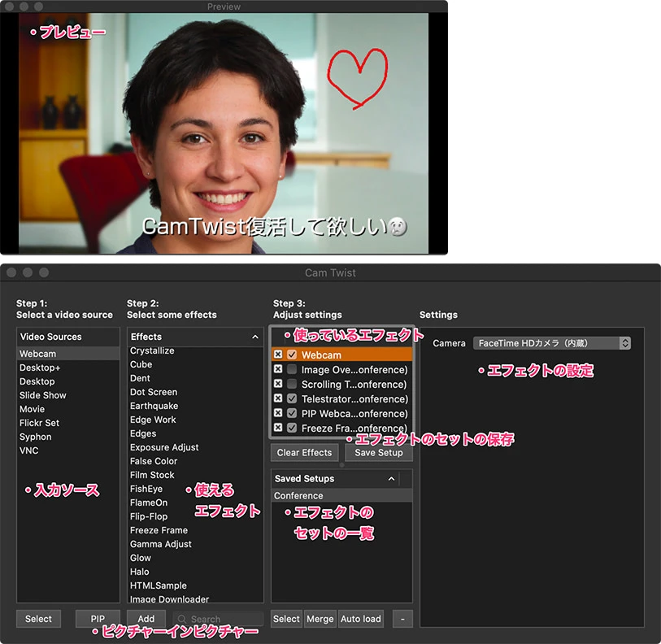The width and height of the screenshot is (661, 644).
Task: Collapse the Effects list header chevron
Action: [255, 337]
